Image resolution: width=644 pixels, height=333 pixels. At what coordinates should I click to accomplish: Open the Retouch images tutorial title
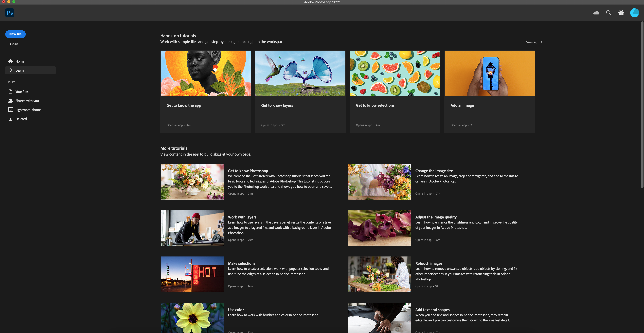coord(428,263)
